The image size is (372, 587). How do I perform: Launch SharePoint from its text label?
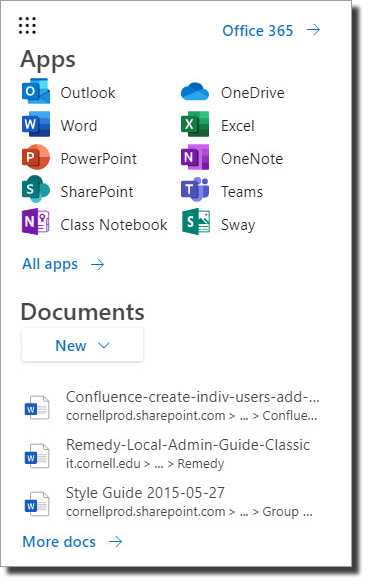97,192
